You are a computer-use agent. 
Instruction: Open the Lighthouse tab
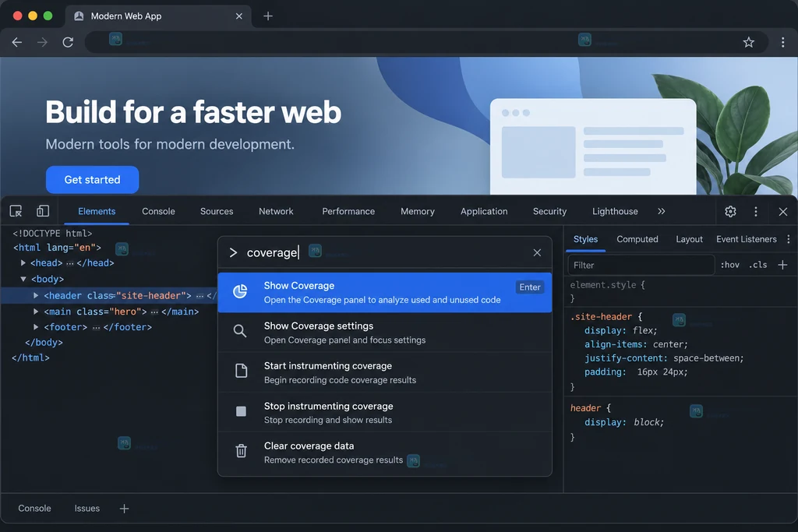pos(615,211)
